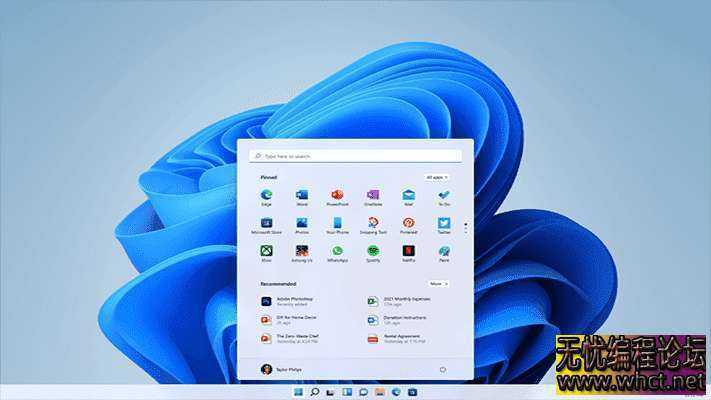
Task: Launch Pinterest from the pinned grid
Action: click(408, 223)
